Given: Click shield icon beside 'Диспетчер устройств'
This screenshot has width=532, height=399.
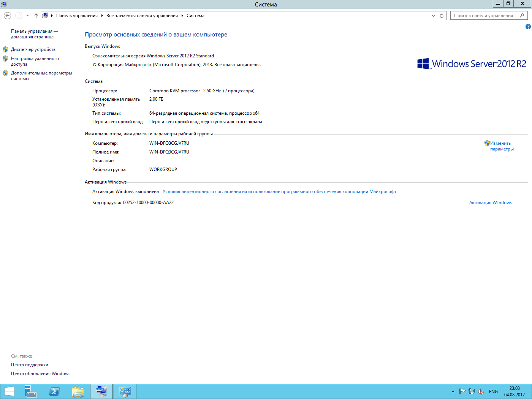Looking at the screenshot, I should (x=5, y=49).
